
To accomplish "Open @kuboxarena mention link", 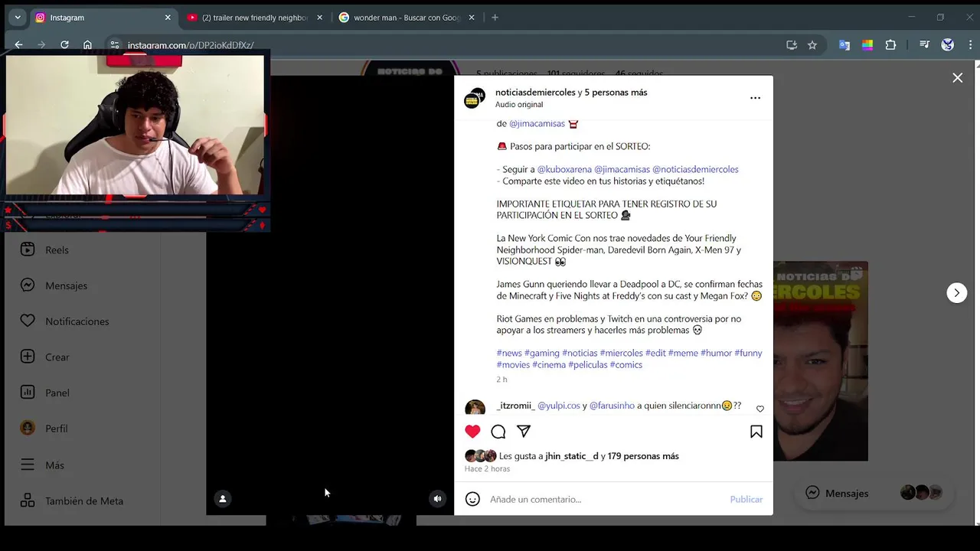I will (x=564, y=169).
